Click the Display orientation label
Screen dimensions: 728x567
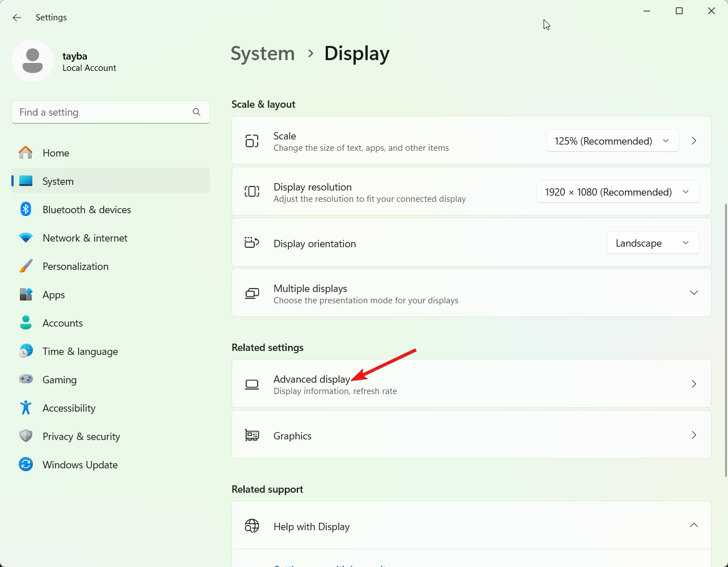click(x=314, y=244)
